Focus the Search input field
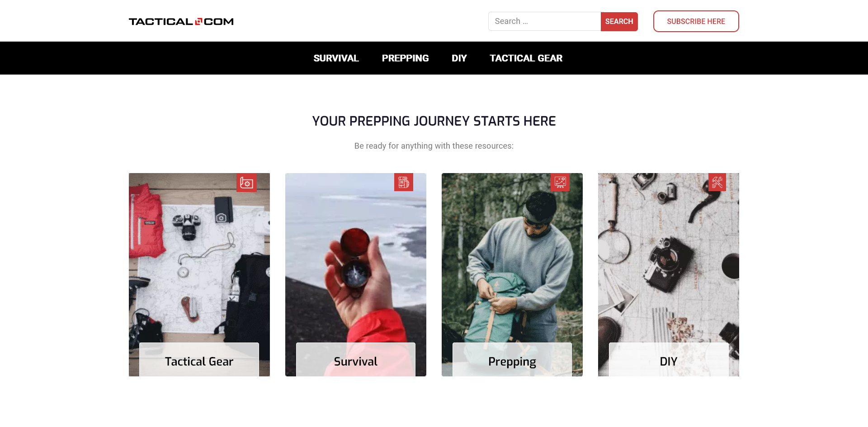Image resolution: width=868 pixels, height=427 pixels. point(544,21)
